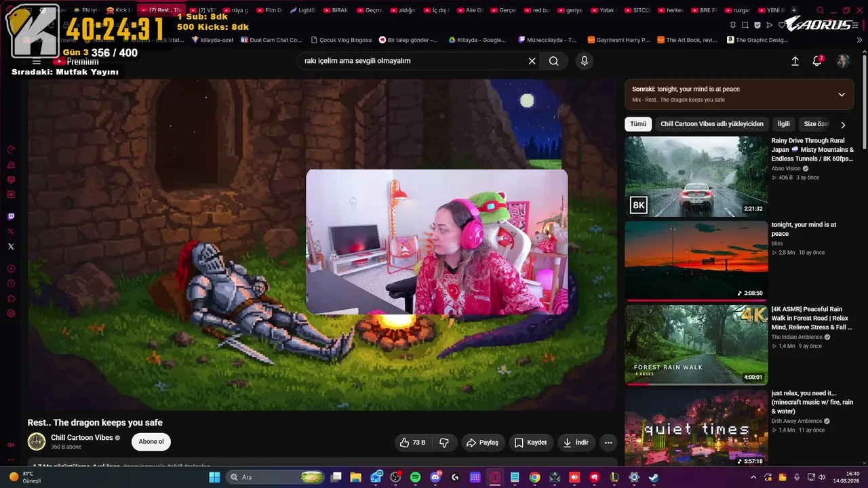The height and width of the screenshot is (488, 868).
Task: Share the video with Paylaş button
Action: (x=483, y=443)
